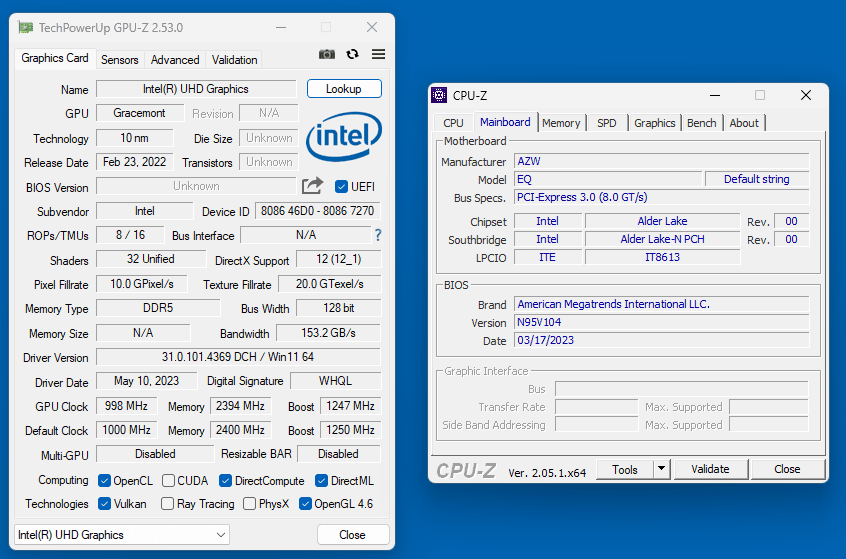Minimize the GPU-Z window
The width and height of the screenshot is (846, 559).
click(281, 27)
